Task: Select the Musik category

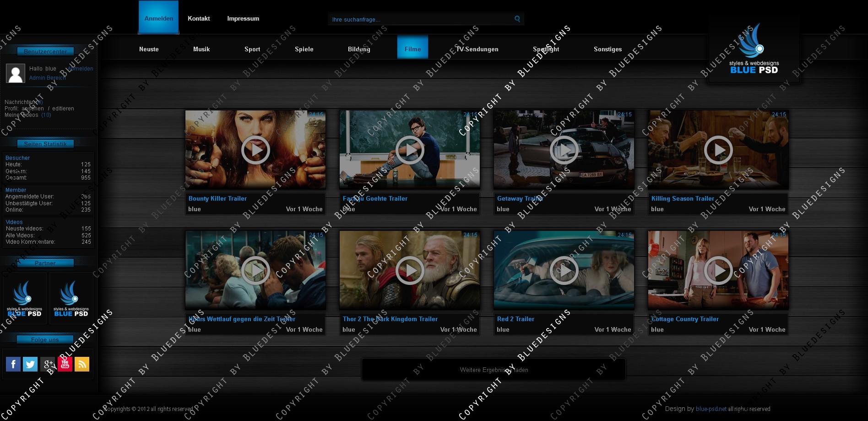Action: click(x=201, y=49)
